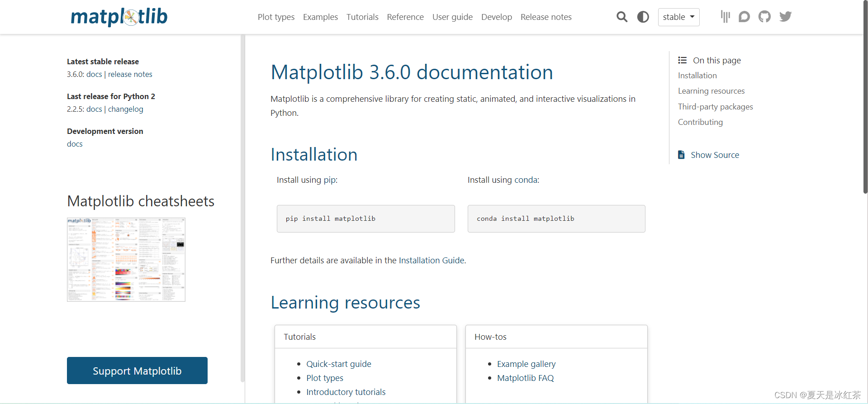Click the conda install matplotlib code block
The image size is (868, 404).
coord(556,219)
